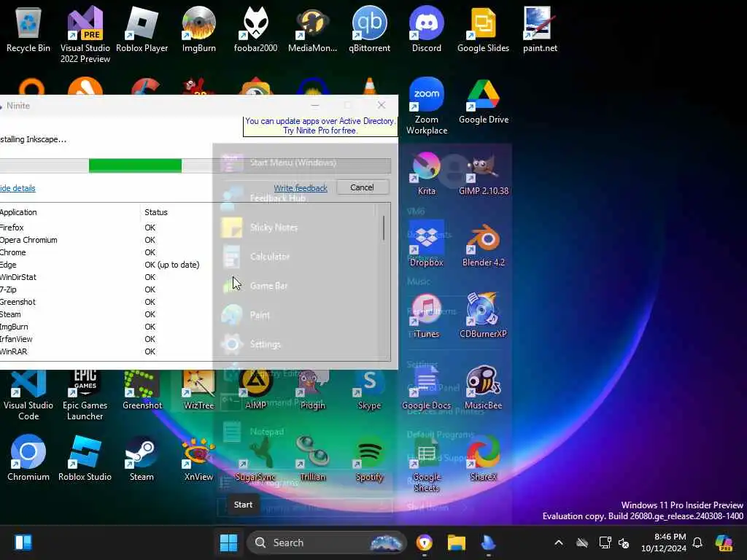Open the Google Slides shortcut
This screenshot has height=560, width=747.
click(x=483, y=29)
